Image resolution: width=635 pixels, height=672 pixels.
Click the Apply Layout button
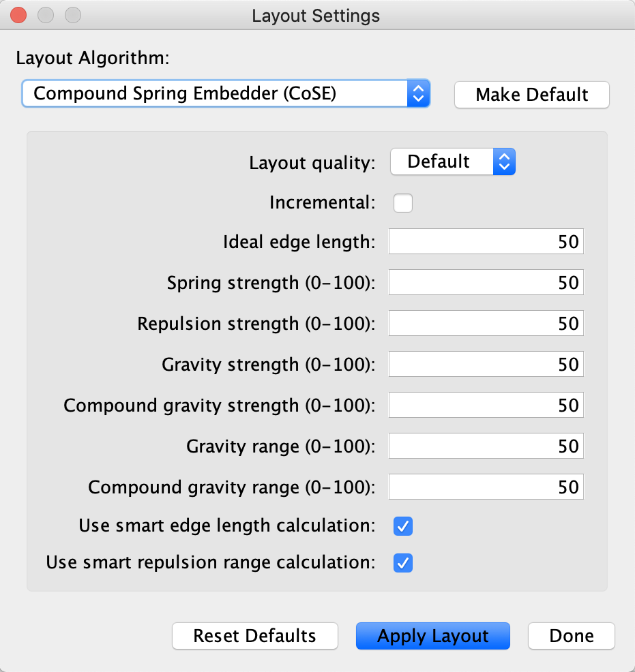pyautogui.click(x=432, y=636)
